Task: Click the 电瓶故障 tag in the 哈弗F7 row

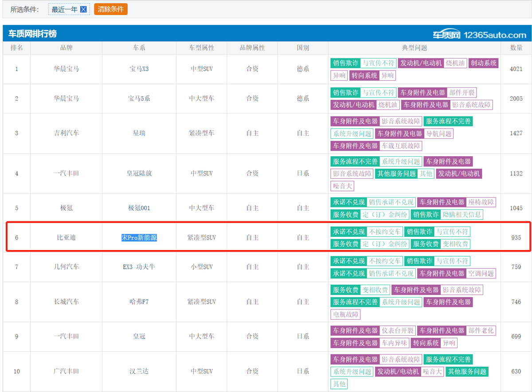Action: click(x=346, y=314)
